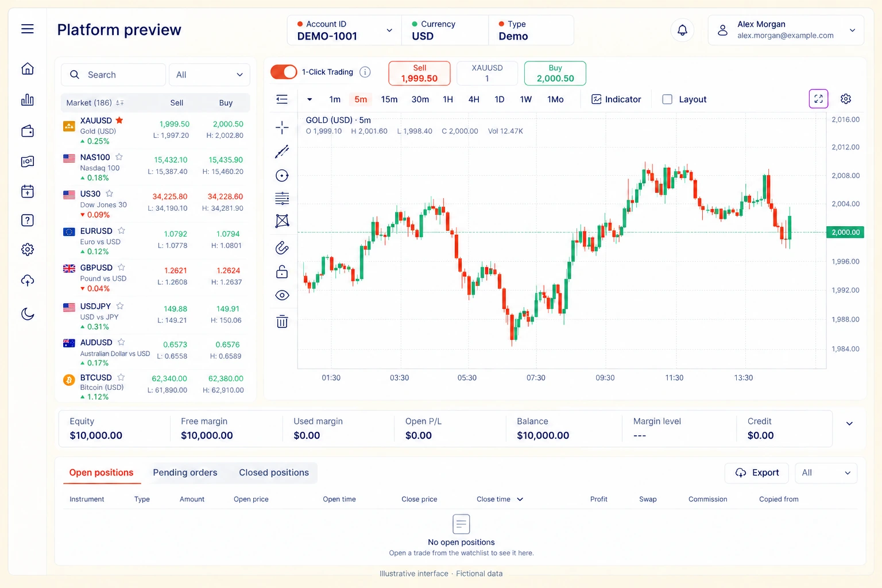Toggle chart drawings visibility eye icon
This screenshot has width=882, height=588.
coord(282,295)
